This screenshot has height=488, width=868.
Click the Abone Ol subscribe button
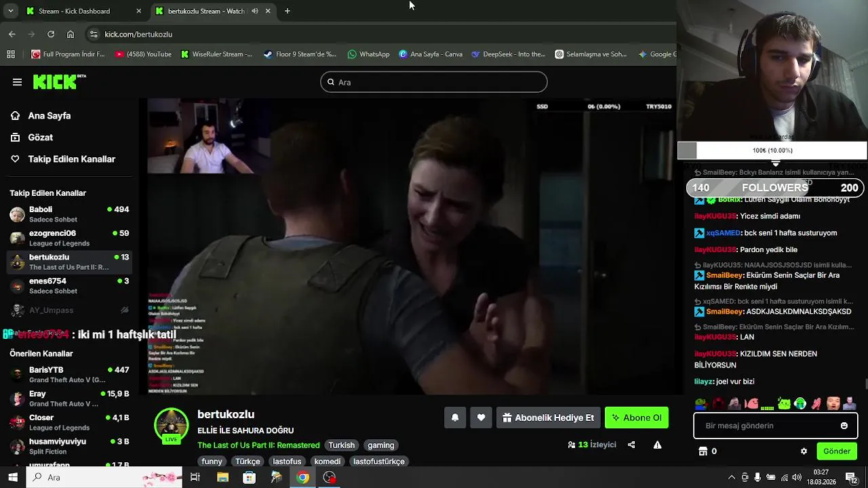click(x=637, y=418)
